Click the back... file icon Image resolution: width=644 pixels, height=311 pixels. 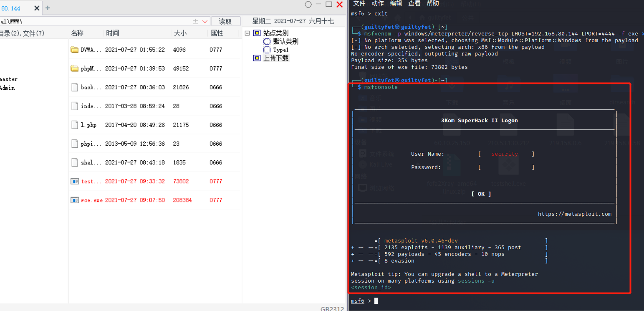(75, 87)
